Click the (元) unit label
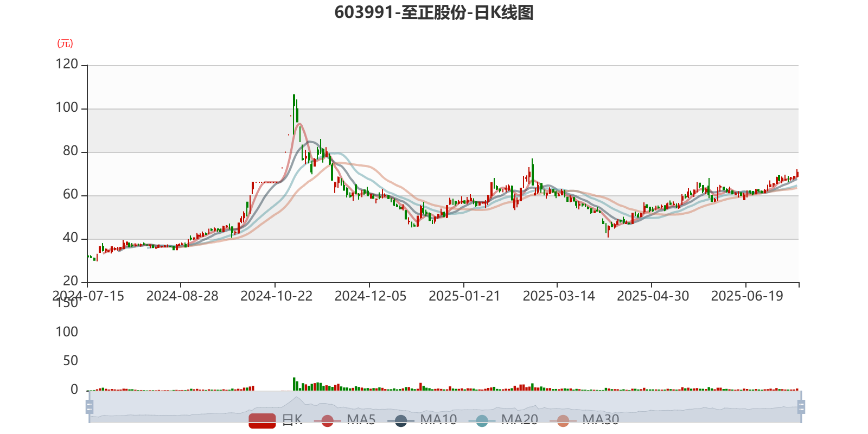The image size is (868, 434). (x=65, y=44)
